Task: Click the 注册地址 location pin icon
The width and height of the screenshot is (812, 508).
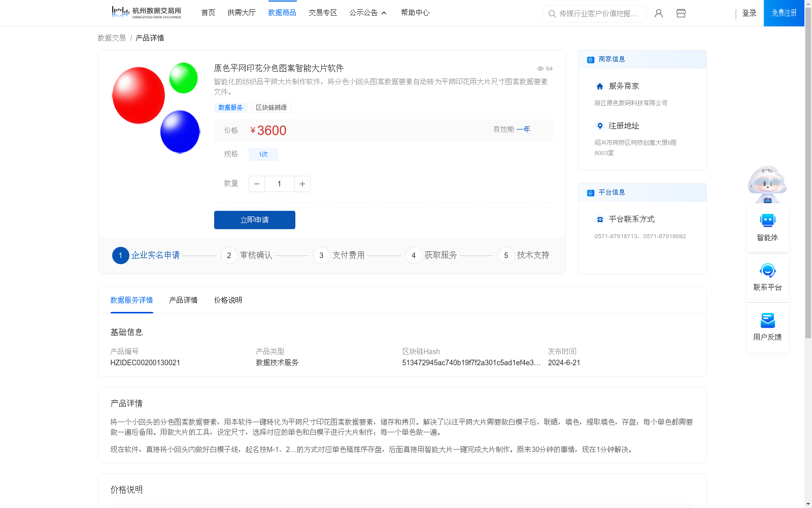Action: tap(600, 126)
